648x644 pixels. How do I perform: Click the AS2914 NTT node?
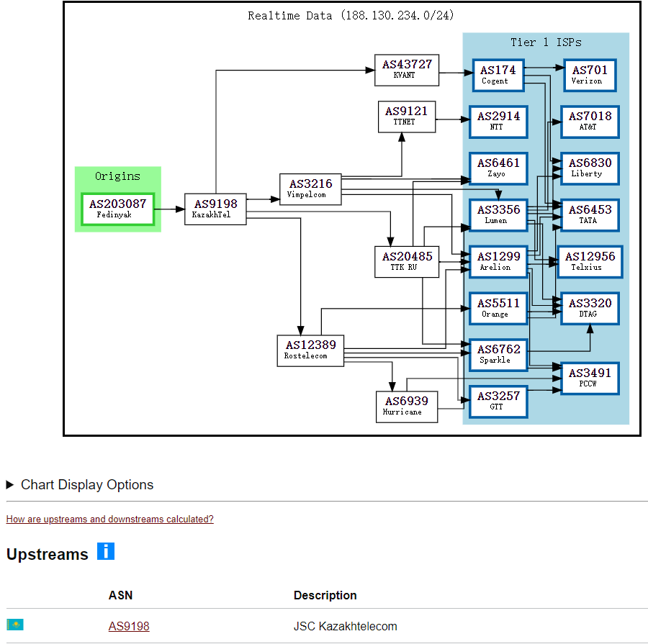pos(498,122)
